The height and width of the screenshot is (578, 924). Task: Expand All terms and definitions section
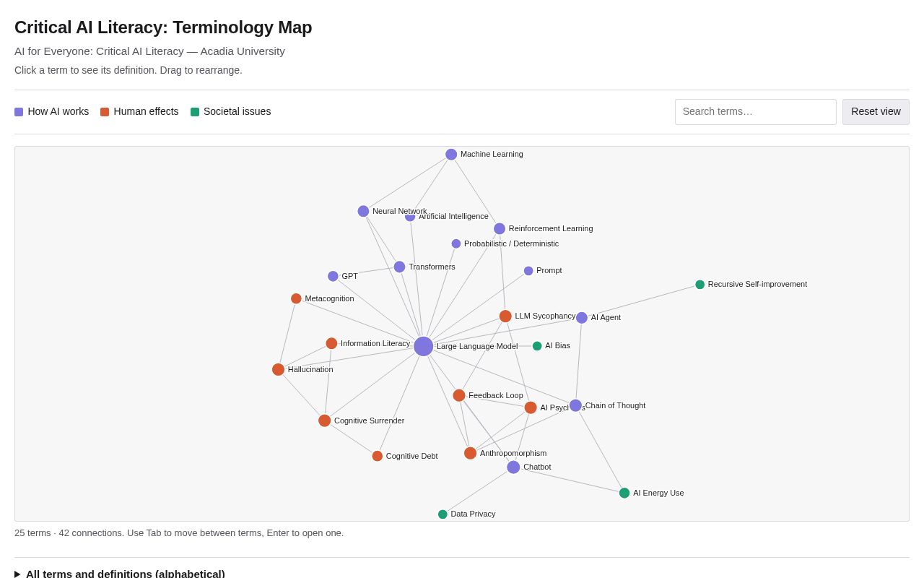pos(120,574)
